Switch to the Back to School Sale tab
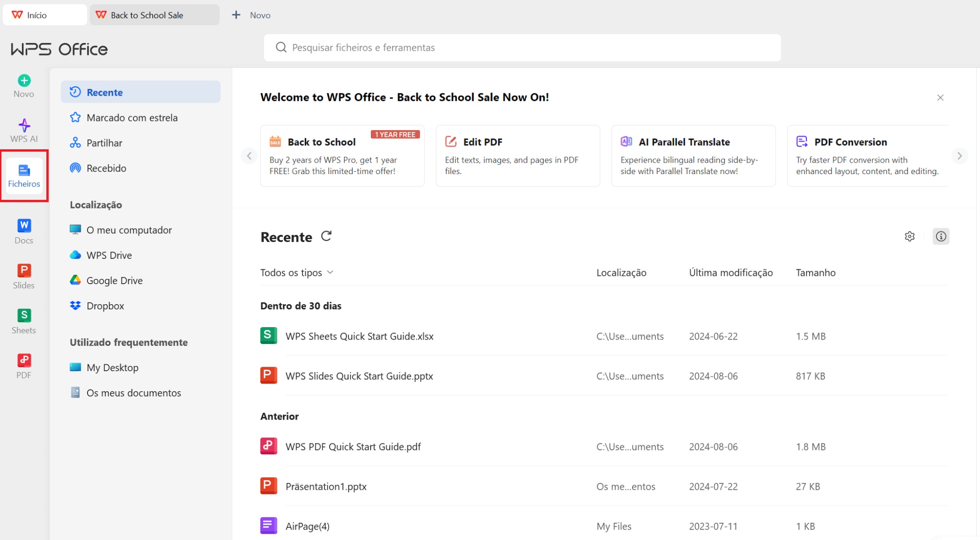The width and height of the screenshot is (980, 540). [155, 15]
